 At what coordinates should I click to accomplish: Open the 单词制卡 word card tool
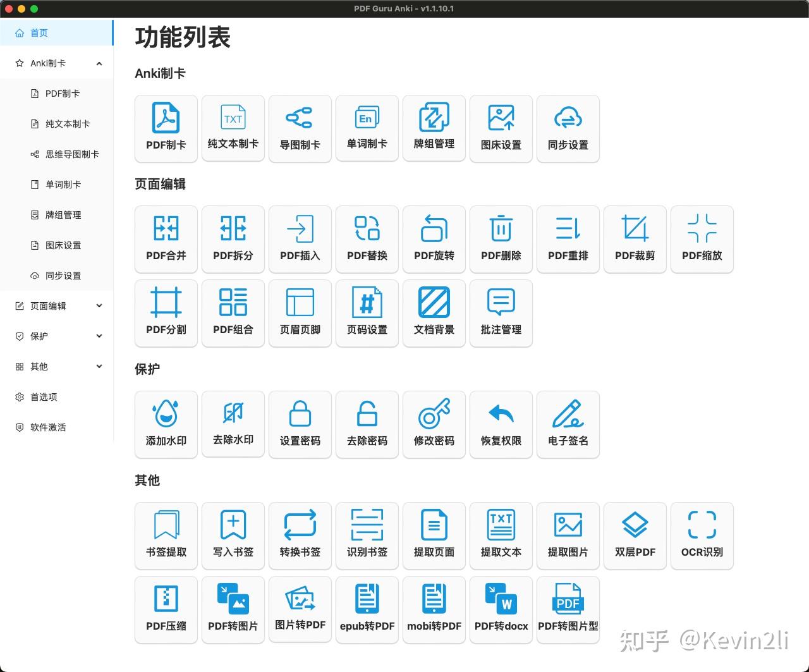[367, 128]
